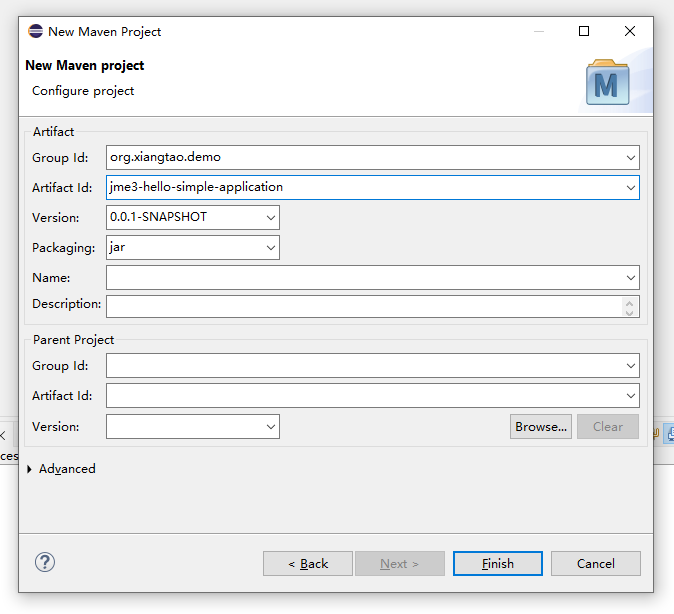Image resolution: width=674 pixels, height=614 pixels.
Task: Maximize the New Maven Project dialog
Action: [x=584, y=31]
